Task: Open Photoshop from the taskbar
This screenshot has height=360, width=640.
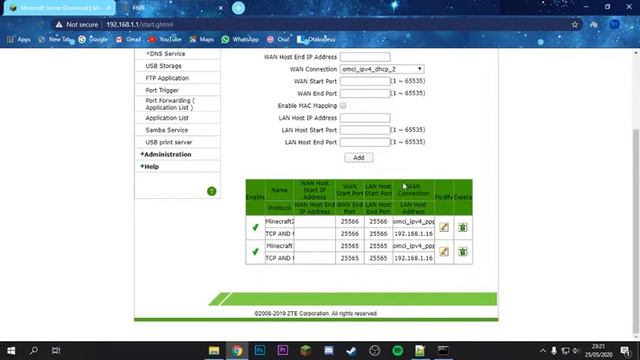Action: (x=260, y=351)
